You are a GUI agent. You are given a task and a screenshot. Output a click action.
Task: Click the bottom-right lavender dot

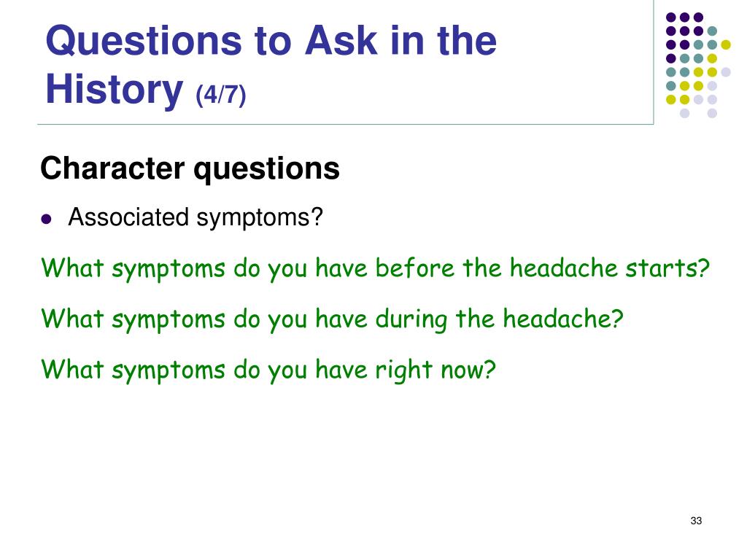[x=712, y=113]
